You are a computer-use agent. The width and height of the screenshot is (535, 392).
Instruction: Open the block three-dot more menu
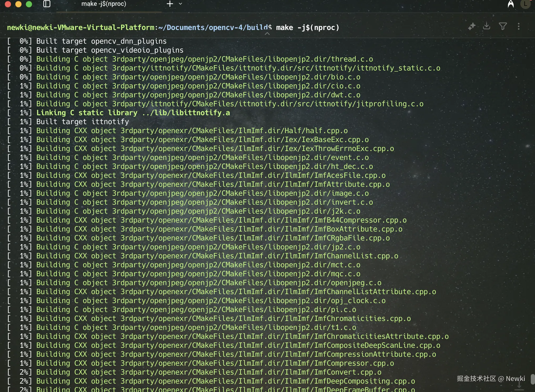(x=518, y=26)
